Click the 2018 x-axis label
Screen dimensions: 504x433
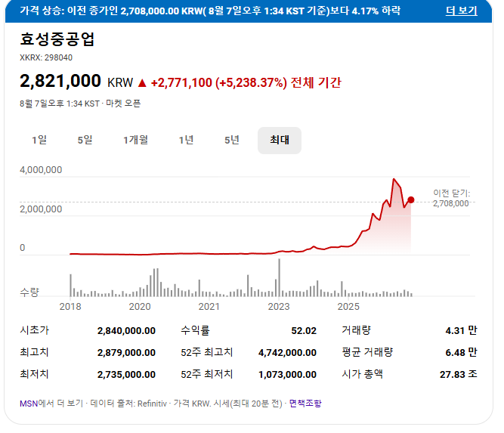tap(70, 307)
